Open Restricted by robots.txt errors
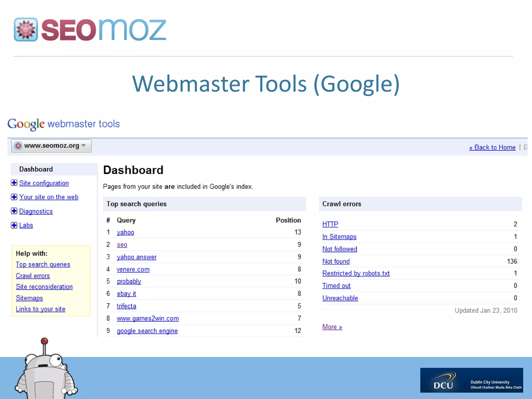Image resolution: width=532 pixels, height=399 pixels. 356,273
